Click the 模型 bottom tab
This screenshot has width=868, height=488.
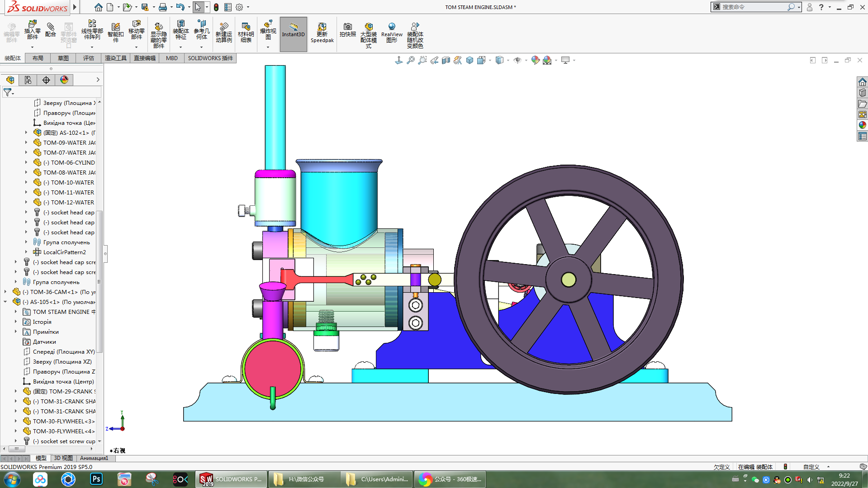pos(41,458)
